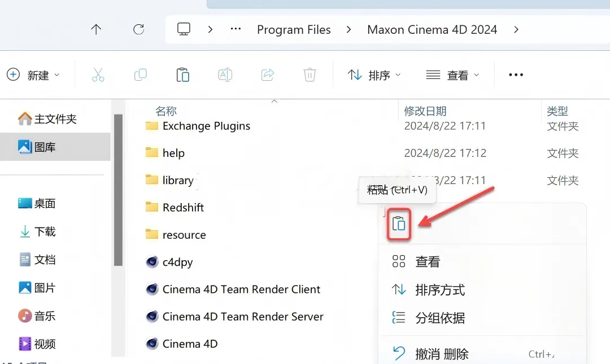This screenshot has height=364, width=610.
Task: Click date 2024/8/22 17:12 of help folder
Action: [x=445, y=154]
